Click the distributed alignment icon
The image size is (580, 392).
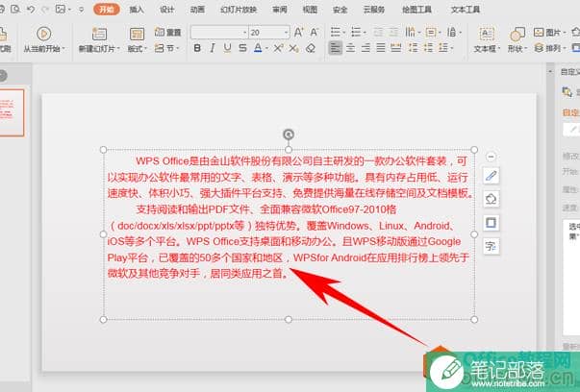pos(395,48)
